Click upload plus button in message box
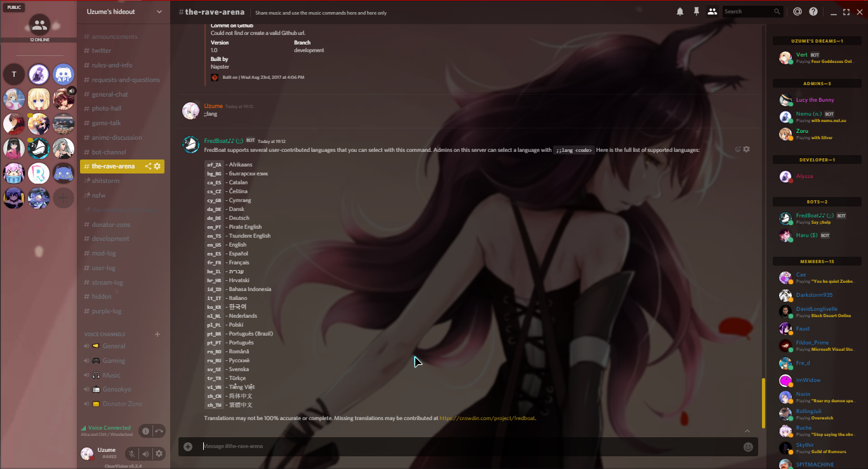 188,447
